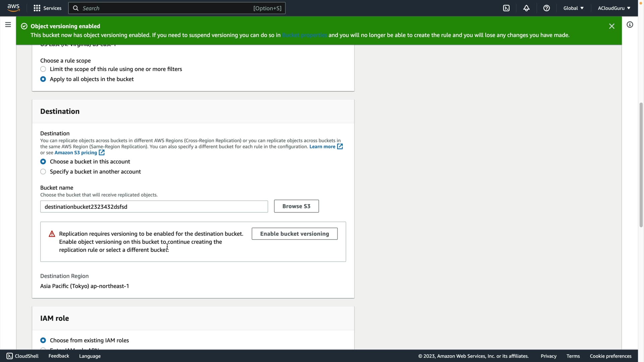This screenshot has width=644, height=362.
Task: Select Apply to all objects option
Action: pyautogui.click(x=43, y=79)
